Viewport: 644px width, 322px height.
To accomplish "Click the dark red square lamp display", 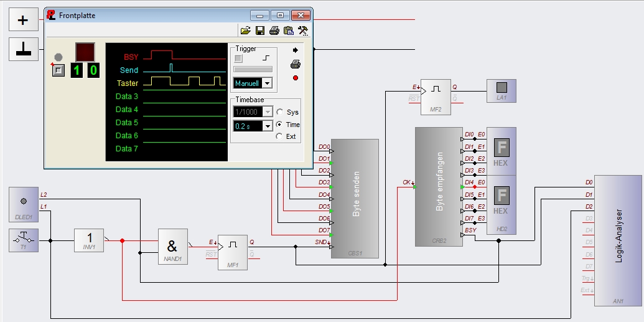I will coord(85,52).
